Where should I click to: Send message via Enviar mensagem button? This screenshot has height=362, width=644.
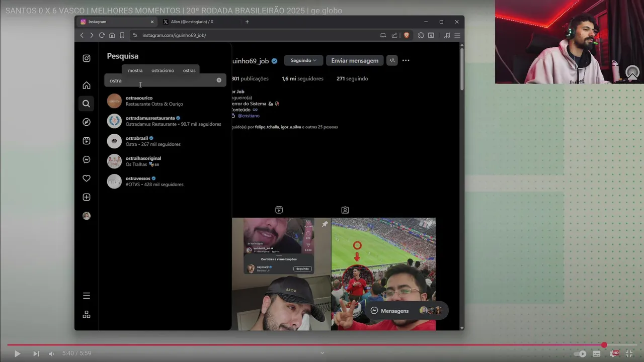coord(355,60)
